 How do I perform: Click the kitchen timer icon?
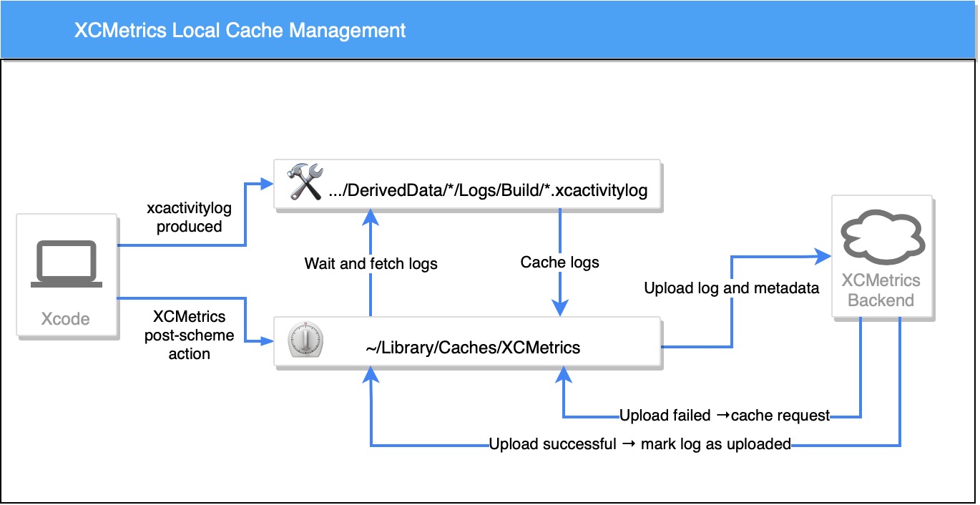tap(305, 340)
